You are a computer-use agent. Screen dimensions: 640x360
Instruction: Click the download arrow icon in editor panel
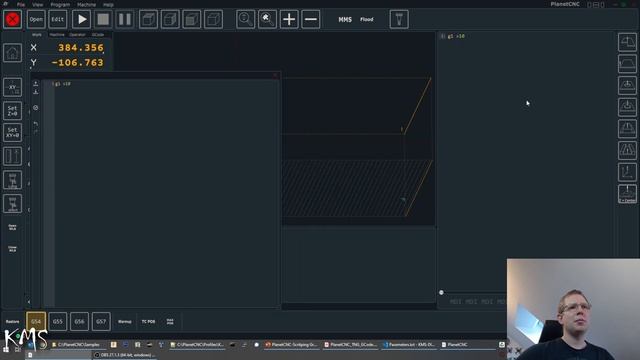(36, 92)
